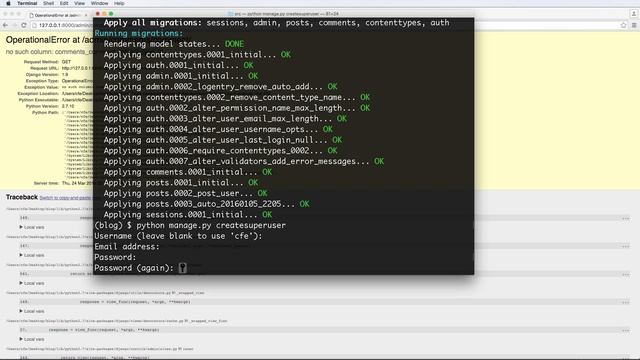Open the browser profile button
Screen dimensions: 640x360
(634, 14)
